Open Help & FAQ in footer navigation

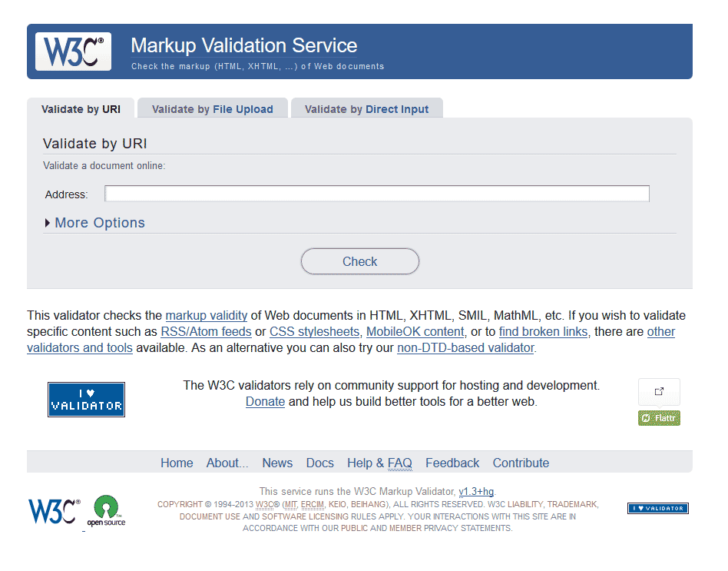(x=379, y=463)
